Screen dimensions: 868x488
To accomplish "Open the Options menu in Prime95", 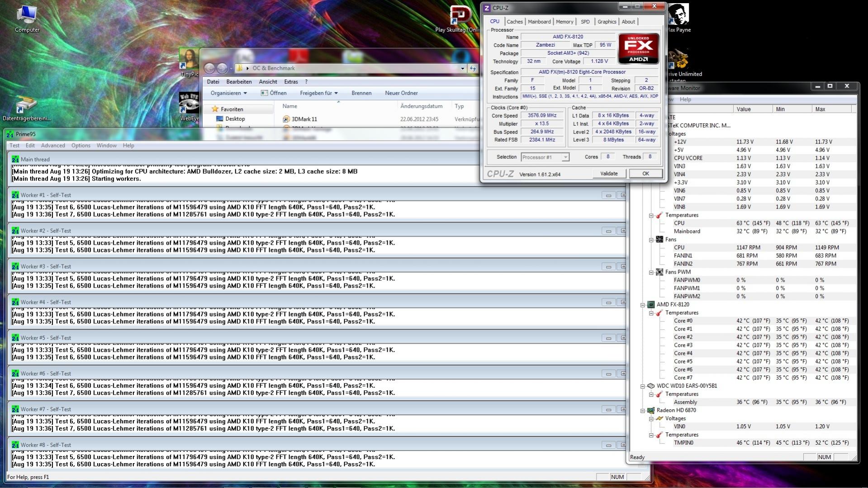I will click(x=81, y=146).
